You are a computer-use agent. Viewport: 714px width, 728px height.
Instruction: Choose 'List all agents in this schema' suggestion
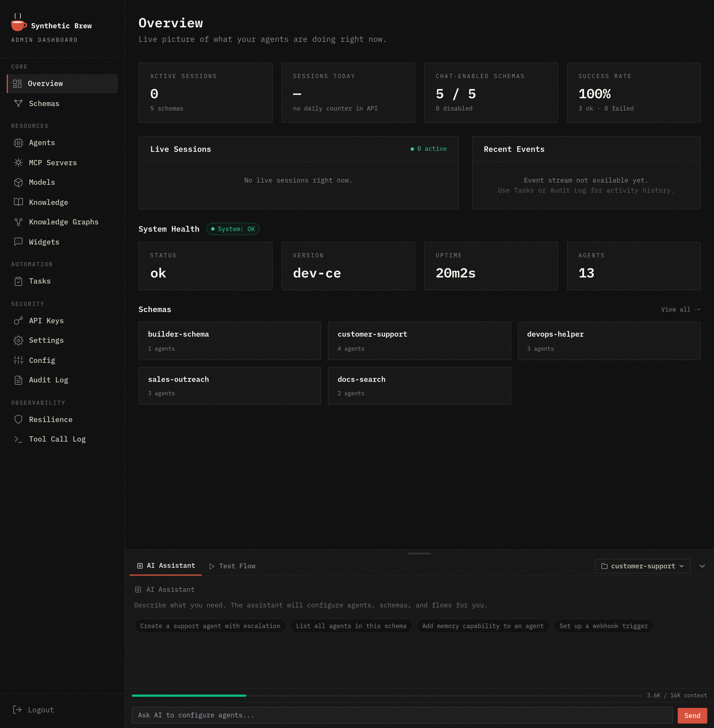click(351, 626)
